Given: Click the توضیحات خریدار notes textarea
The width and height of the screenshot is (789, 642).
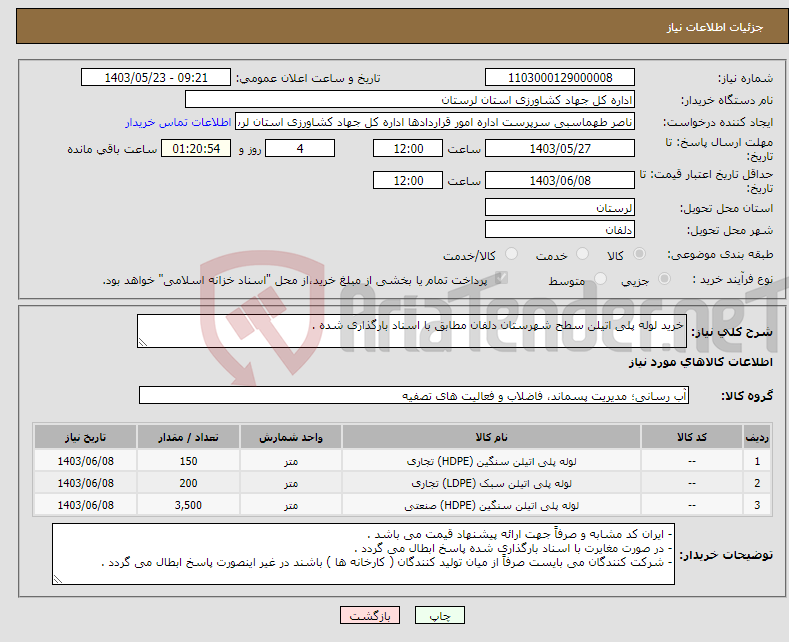Looking at the screenshot, I should click(363, 554).
